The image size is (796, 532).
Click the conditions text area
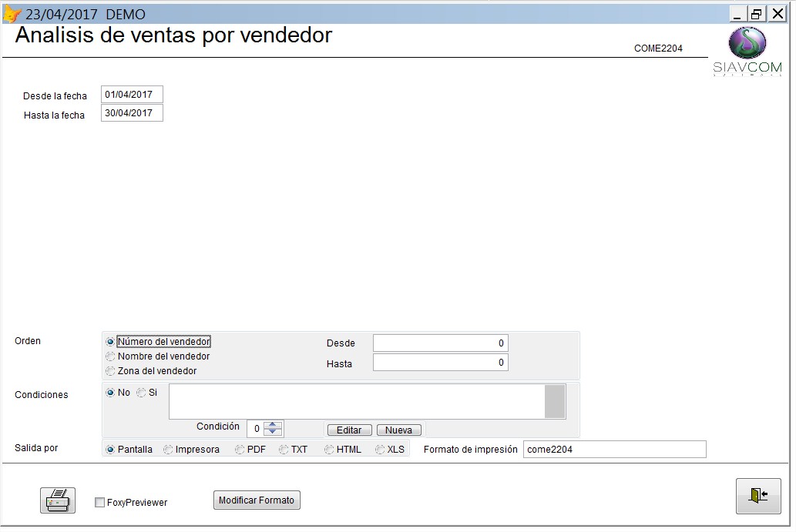point(356,402)
